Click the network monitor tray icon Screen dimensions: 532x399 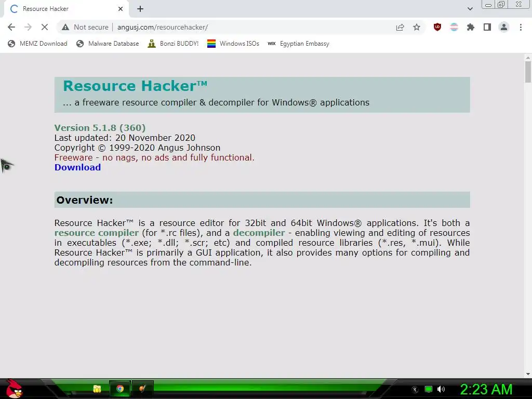(x=429, y=389)
